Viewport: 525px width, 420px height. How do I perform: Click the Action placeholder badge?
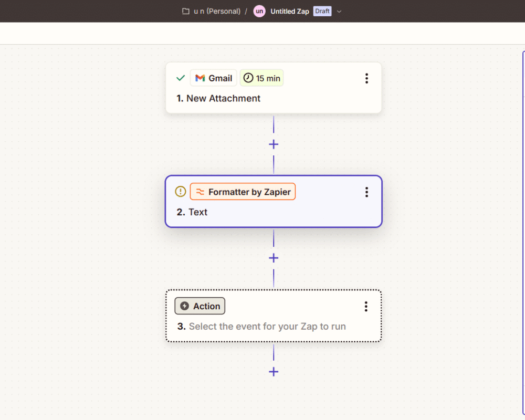tap(200, 306)
